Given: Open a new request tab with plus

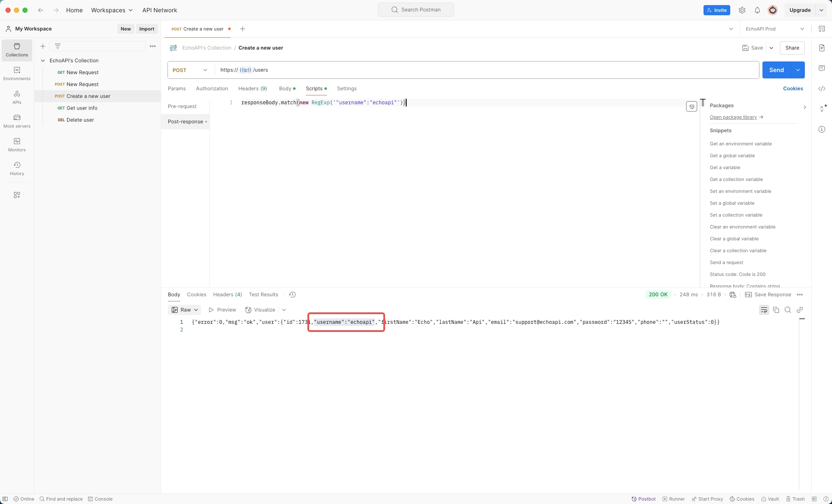Looking at the screenshot, I should pos(243,29).
